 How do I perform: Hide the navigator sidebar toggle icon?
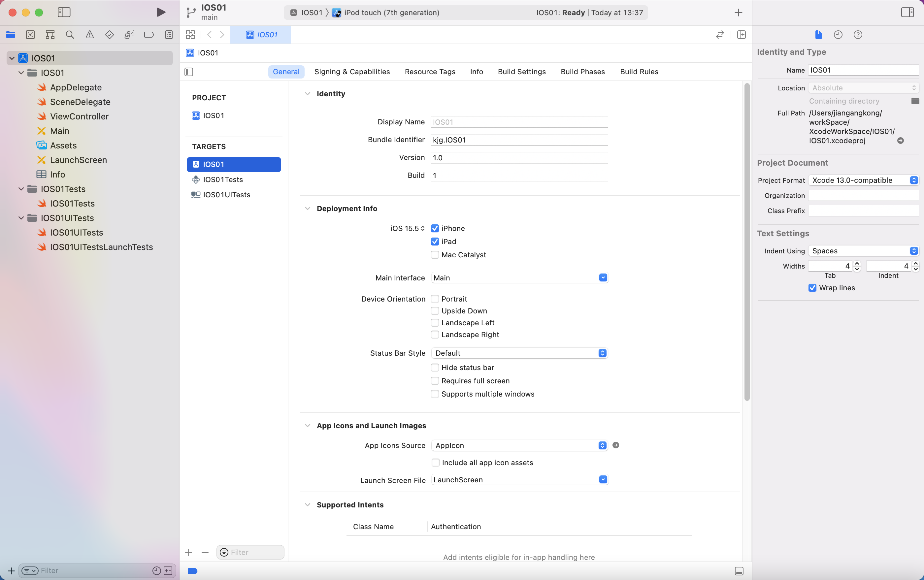[x=64, y=12]
